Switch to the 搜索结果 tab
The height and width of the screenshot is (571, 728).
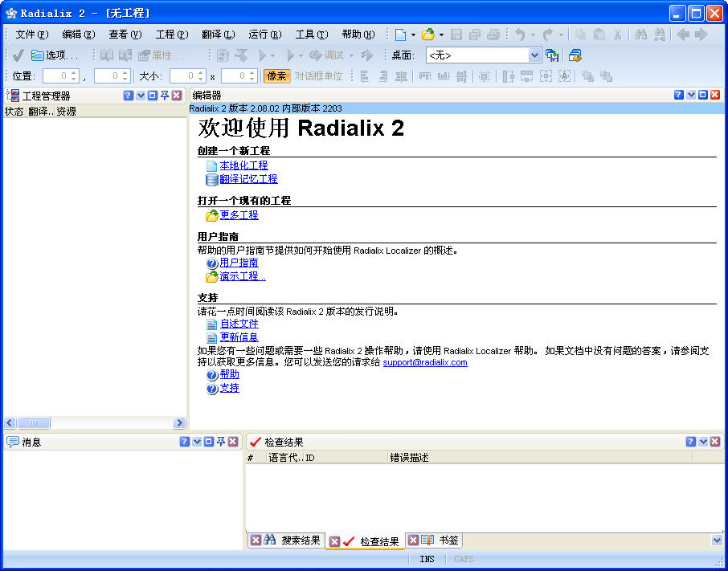point(301,540)
